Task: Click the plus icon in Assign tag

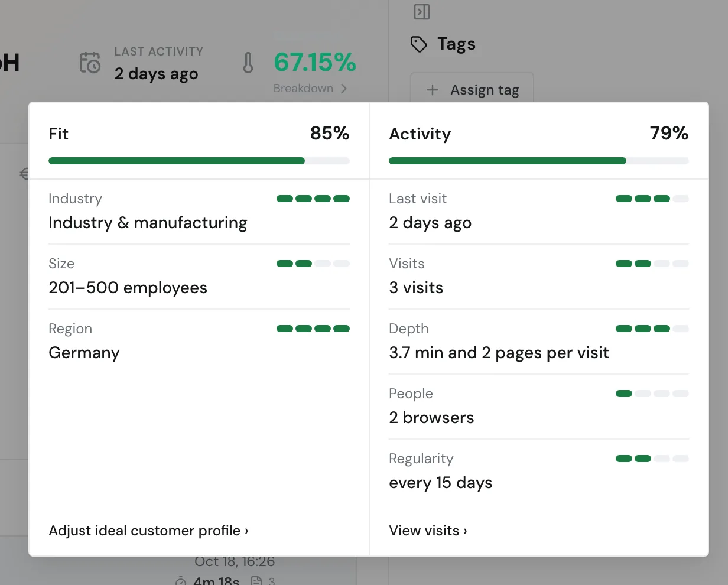Action: pos(433,90)
